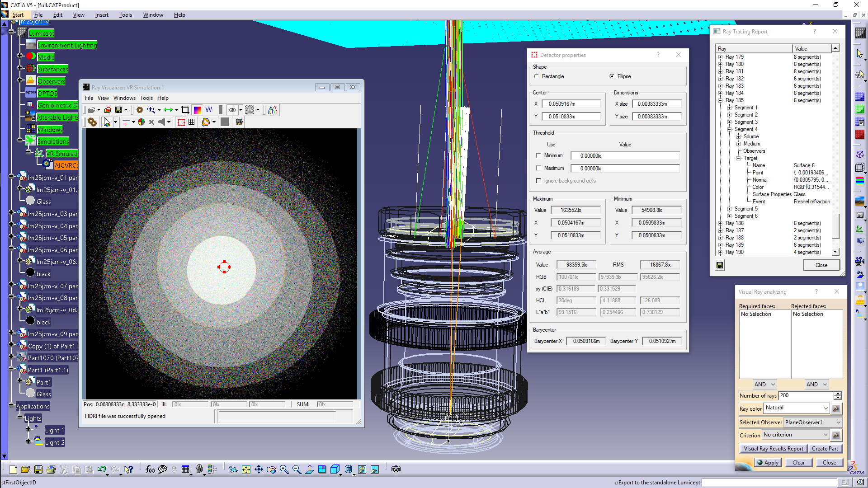
Task: Click the Zoom Out magnifier in bottom toolbar
Action: pyautogui.click(x=297, y=469)
